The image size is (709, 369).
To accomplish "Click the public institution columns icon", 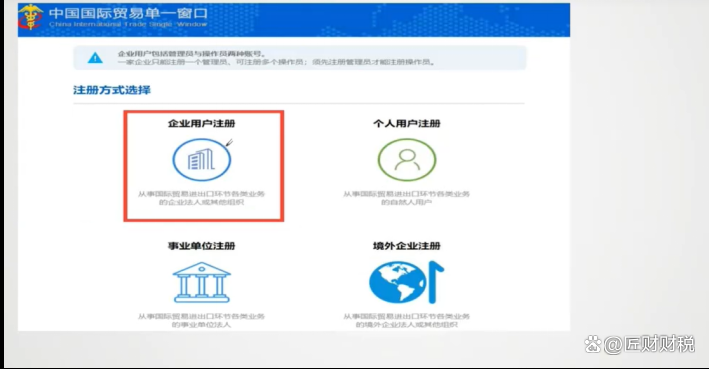I will pos(202,283).
